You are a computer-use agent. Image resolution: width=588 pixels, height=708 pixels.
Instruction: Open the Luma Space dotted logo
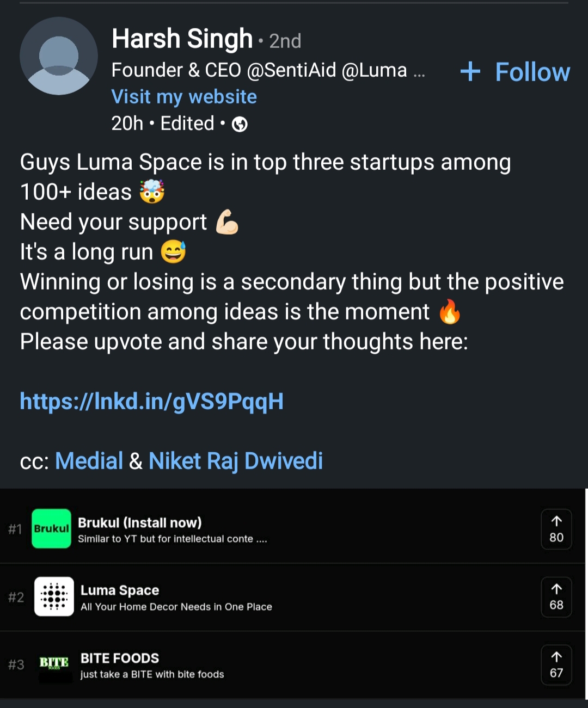54,596
